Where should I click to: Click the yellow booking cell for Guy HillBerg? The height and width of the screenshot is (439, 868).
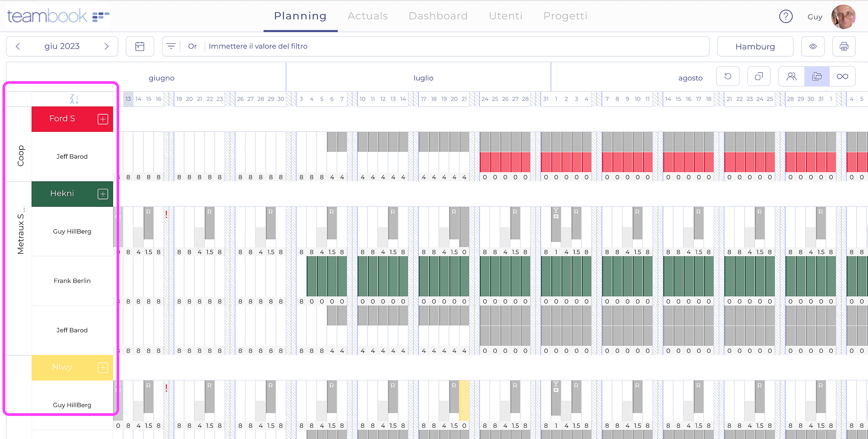[464, 400]
